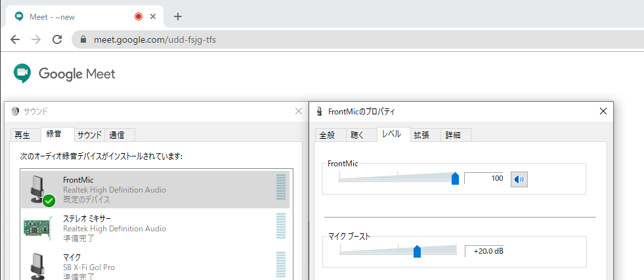
Task: Click the default device green checkmark
Action: click(49, 200)
